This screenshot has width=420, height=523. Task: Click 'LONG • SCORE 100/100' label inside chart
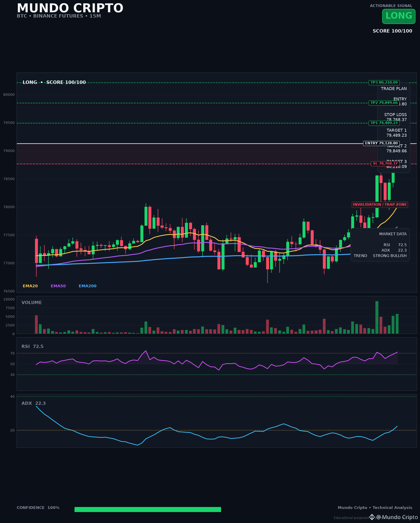54,82
